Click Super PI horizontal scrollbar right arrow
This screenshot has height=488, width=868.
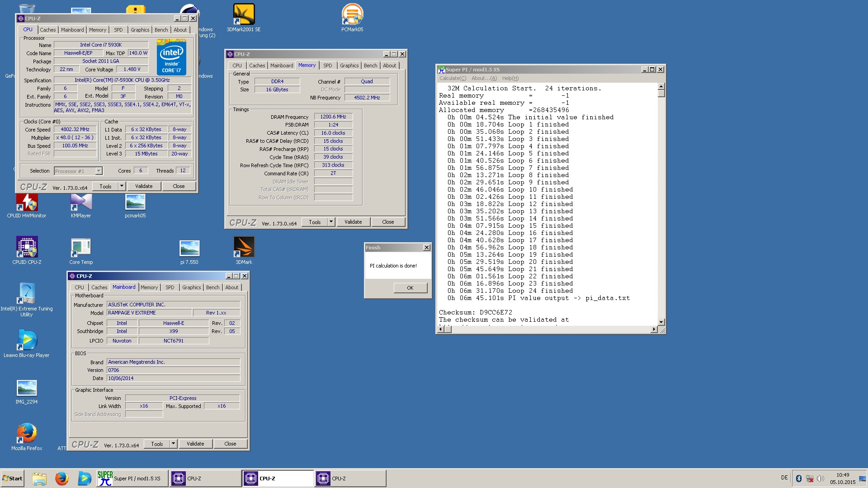pyautogui.click(x=654, y=329)
